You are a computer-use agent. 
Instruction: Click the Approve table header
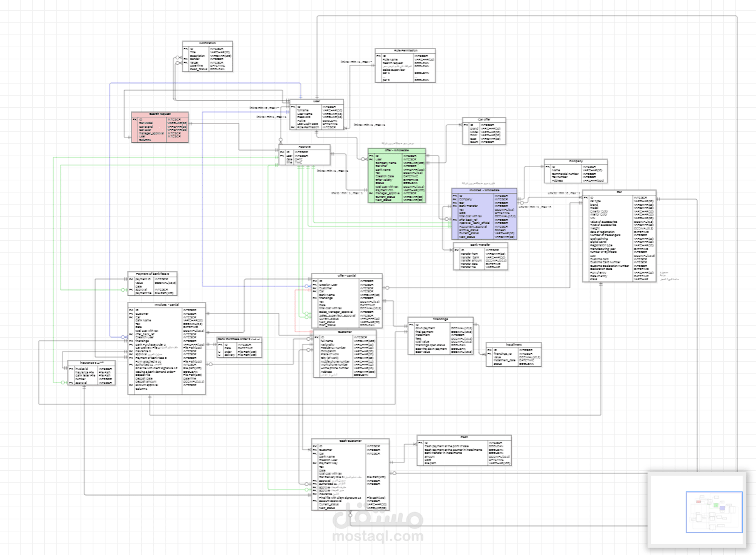305,147
